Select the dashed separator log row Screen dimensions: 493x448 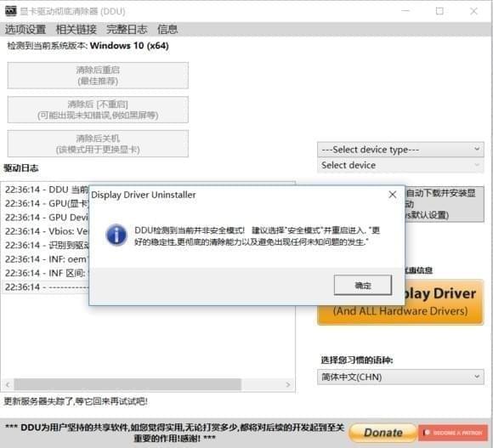(x=46, y=286)
